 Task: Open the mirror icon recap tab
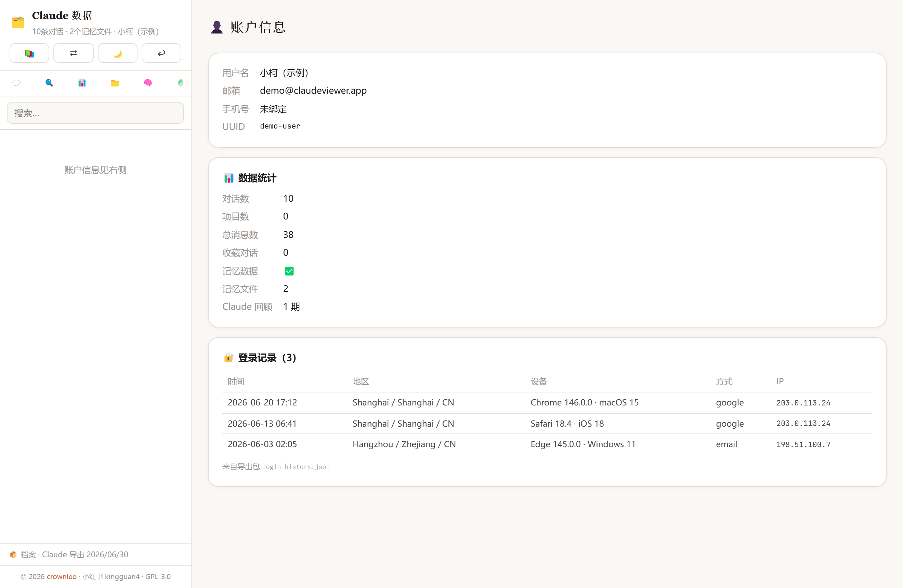[181, 83]
